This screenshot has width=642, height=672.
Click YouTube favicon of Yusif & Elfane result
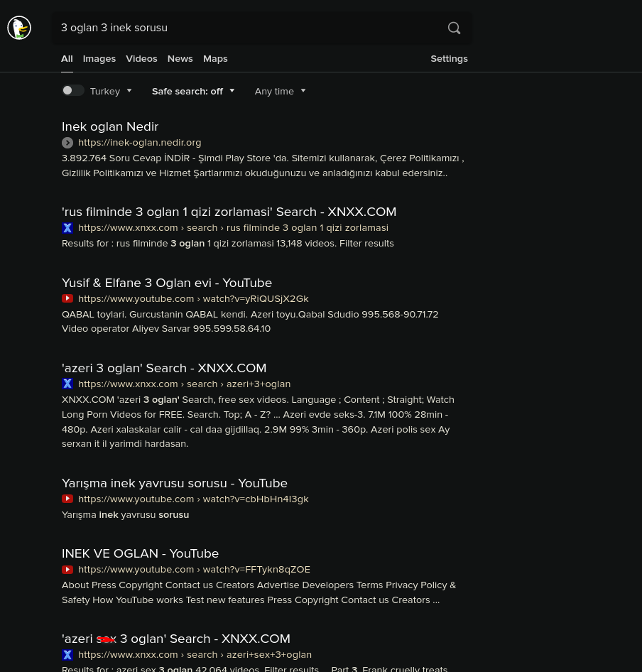click(x=67, y=299)
